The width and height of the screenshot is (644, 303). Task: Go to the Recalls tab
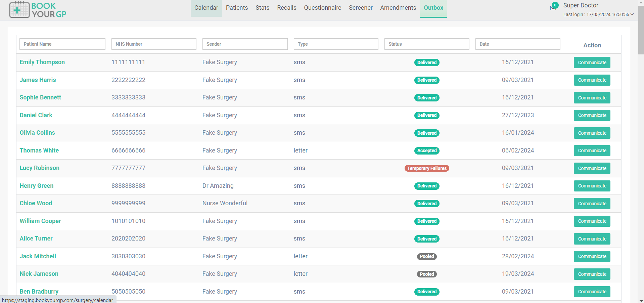[x=286, y=8]
